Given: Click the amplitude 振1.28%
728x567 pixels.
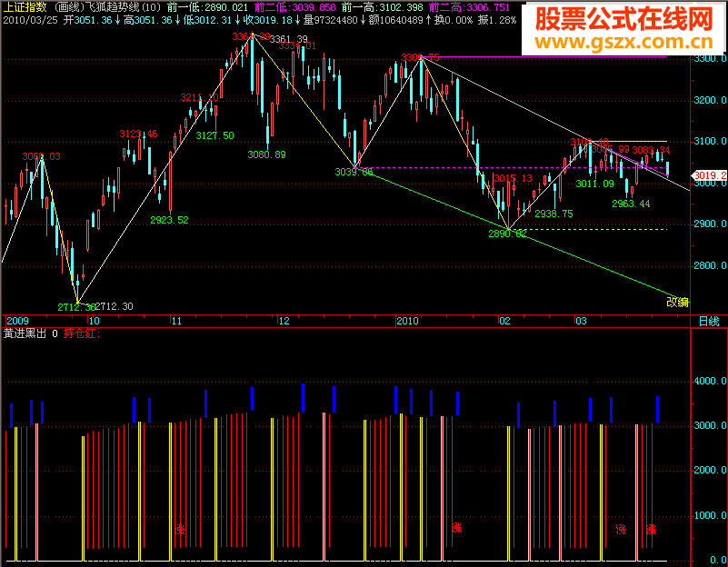Looking at the screenshot, I should 497,20.
